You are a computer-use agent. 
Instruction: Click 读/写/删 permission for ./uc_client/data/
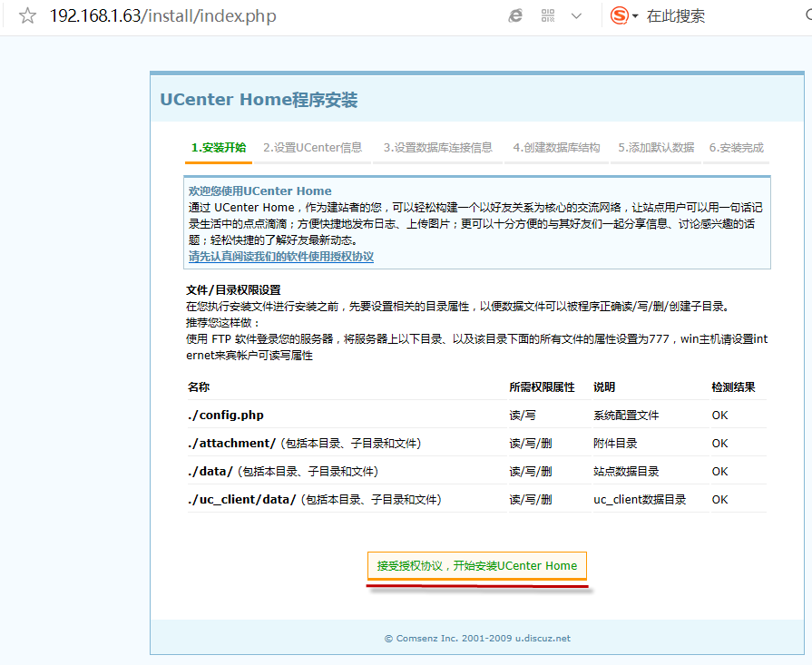[x=531, y=499]
